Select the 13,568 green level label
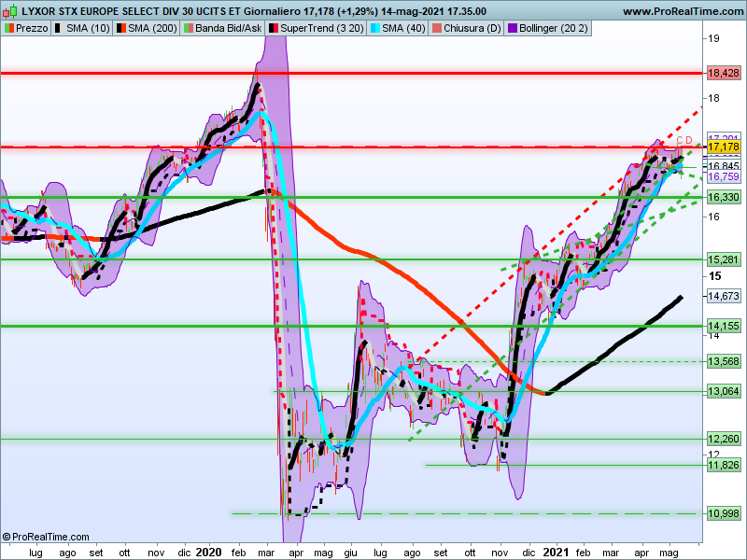 tap(724, 361)
